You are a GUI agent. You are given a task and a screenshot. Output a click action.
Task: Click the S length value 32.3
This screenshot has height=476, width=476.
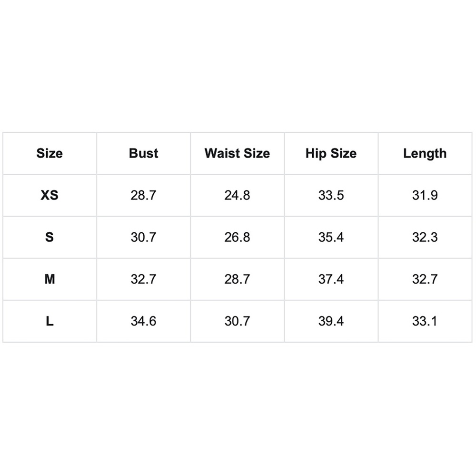tap(425, 237)
